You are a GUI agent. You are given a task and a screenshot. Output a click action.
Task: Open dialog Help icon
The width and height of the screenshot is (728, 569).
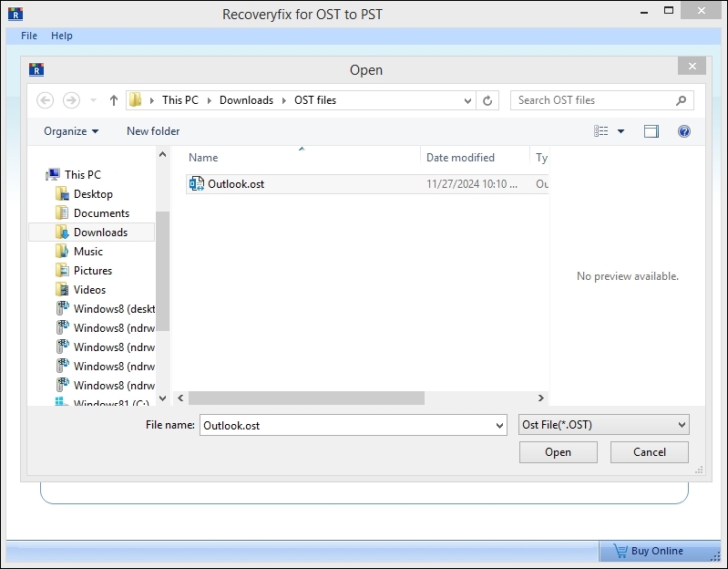(684, 131)
